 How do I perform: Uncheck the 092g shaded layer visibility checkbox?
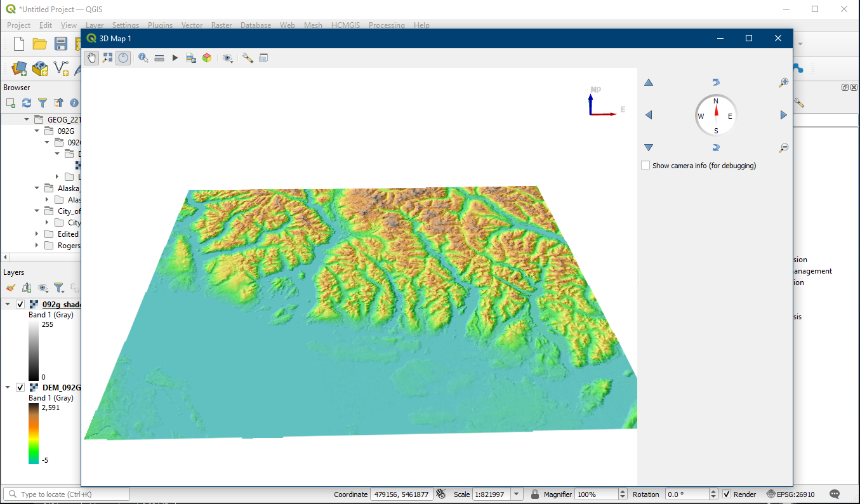(20, 304)
